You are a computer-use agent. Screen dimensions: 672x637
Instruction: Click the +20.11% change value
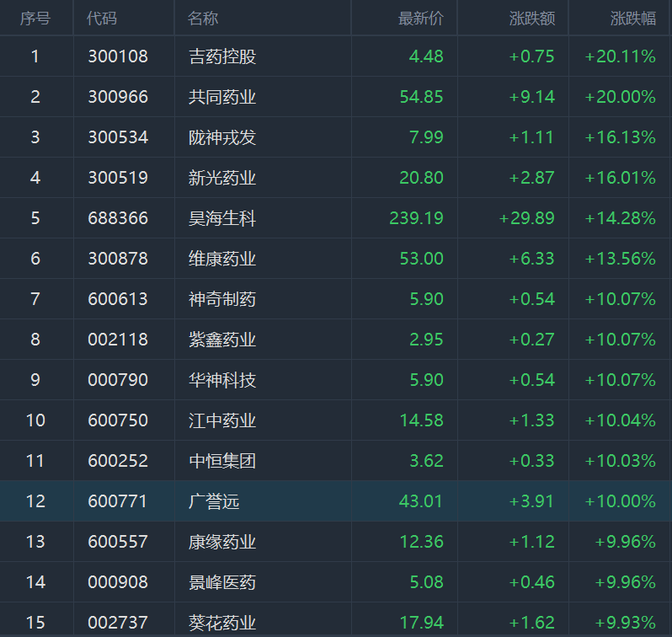(x=620, y=56)
